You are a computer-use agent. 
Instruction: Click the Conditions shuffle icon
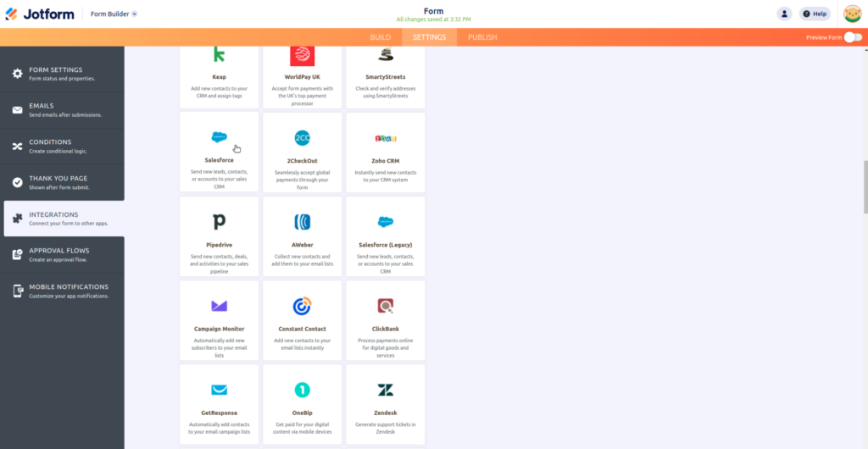coord(18,146)
